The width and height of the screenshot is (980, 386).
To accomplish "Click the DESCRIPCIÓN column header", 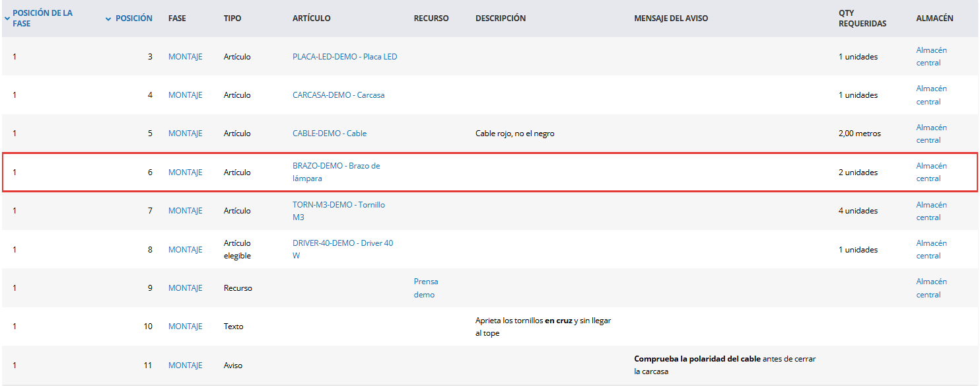I will (501, 19).
